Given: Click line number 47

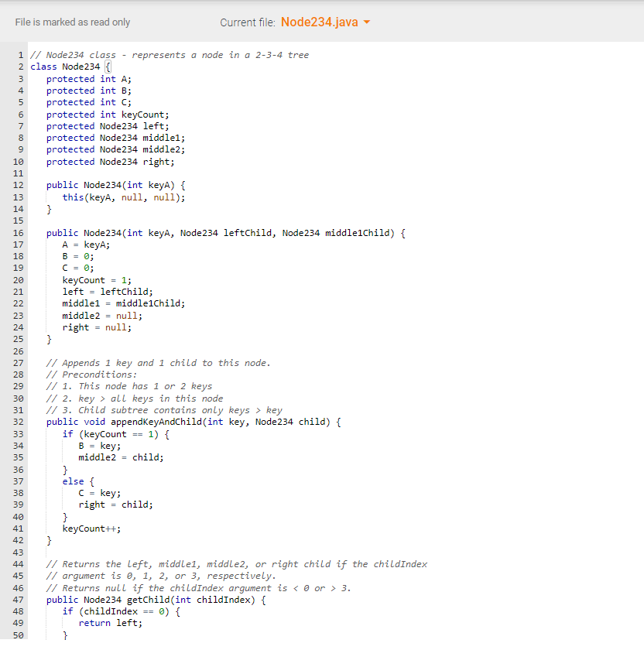Looking at the screenshot, I should (x=18, y=600).
